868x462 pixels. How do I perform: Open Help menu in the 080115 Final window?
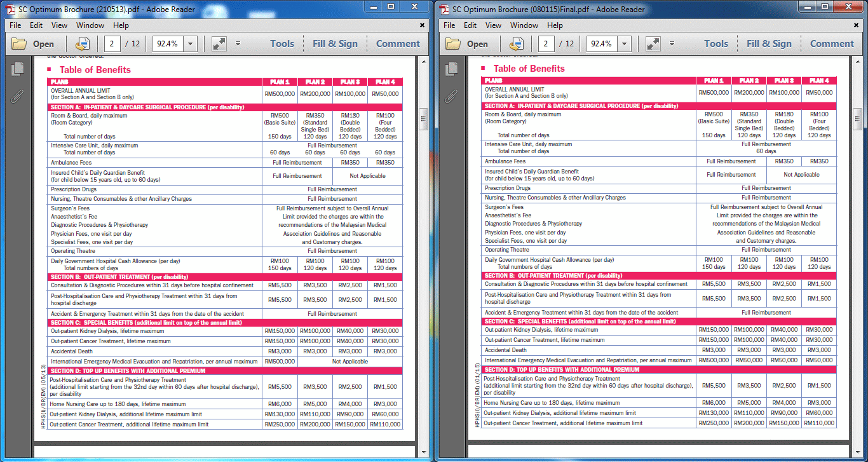[x=555, y=25]
